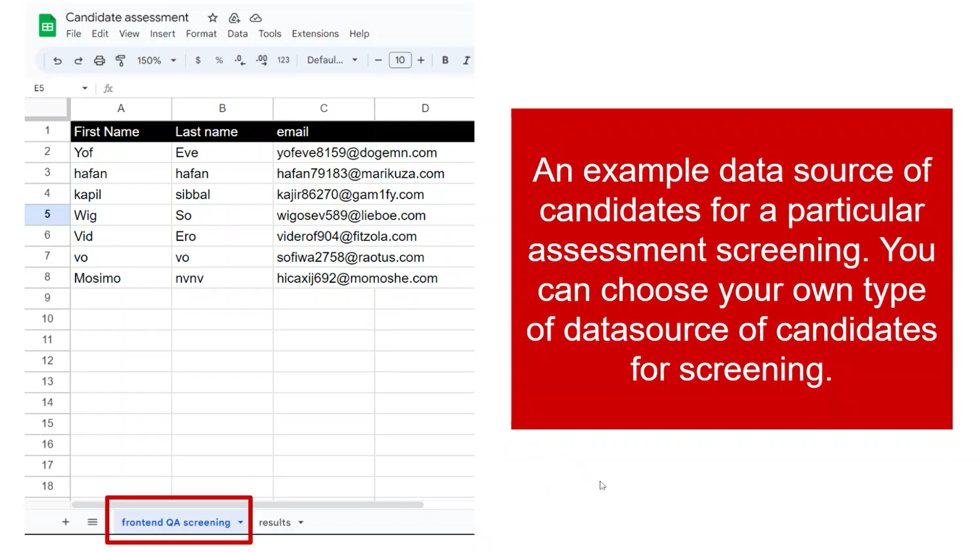980x553 pixels.
Task: Select cell containing Vid
Action: [x=121, y=236]
